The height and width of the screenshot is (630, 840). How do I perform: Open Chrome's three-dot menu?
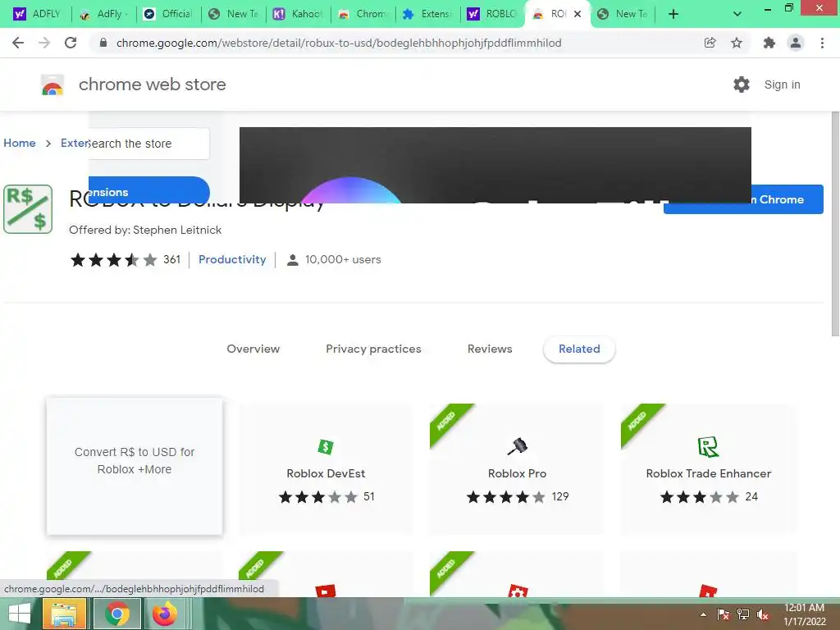pyautogui.click(x=822, y=43)
